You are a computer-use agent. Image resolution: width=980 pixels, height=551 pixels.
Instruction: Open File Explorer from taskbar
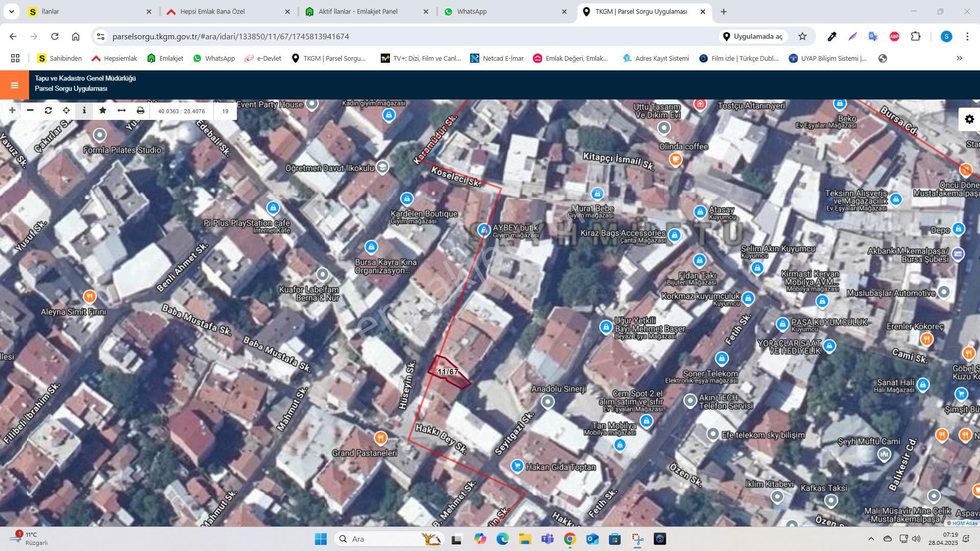[525, 539]
